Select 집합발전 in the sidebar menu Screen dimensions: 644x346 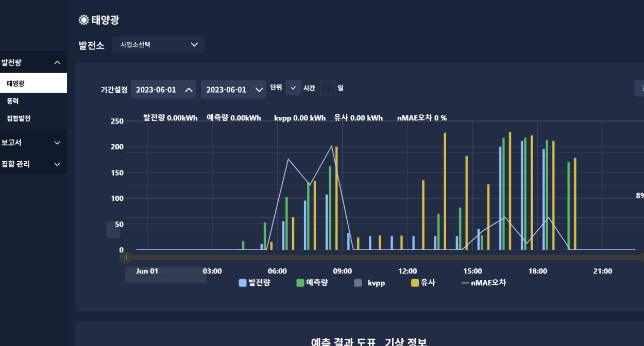tap(19, 118)
